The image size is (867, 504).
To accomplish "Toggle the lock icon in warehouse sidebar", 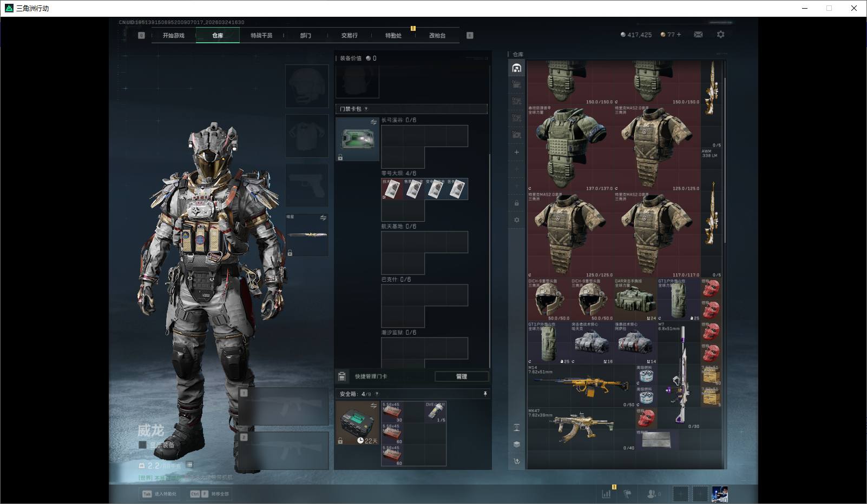I will 516,203.
